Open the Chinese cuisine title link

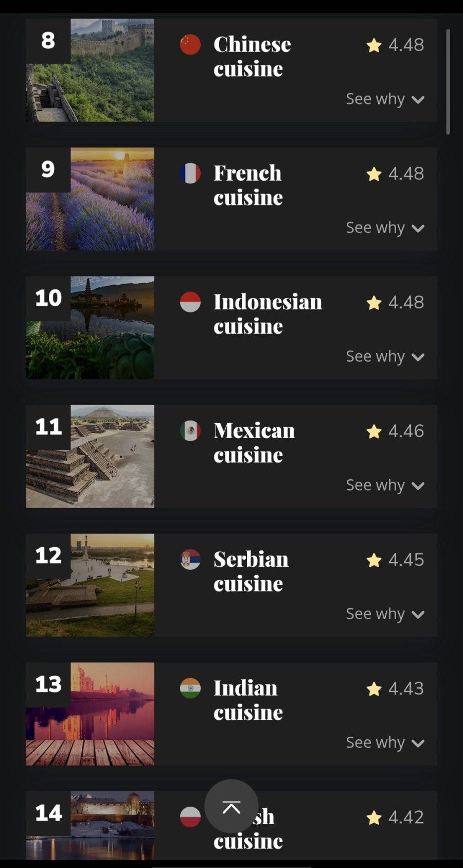tap(252, 57)
